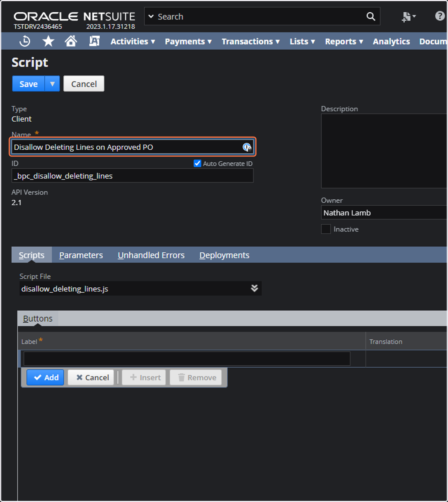Viewport: 448px width, 502px height.
Task: Save the script record
Action: [29, 84]
